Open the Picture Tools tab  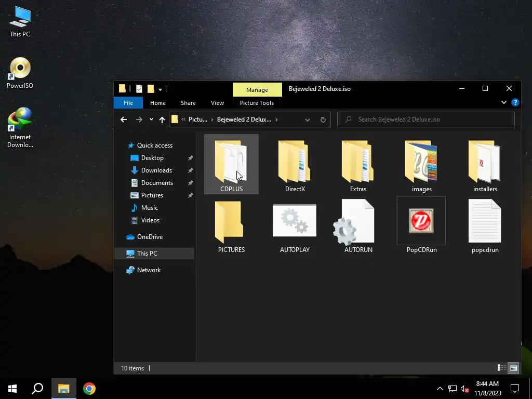pyautogui.click(x=257, y=103)
